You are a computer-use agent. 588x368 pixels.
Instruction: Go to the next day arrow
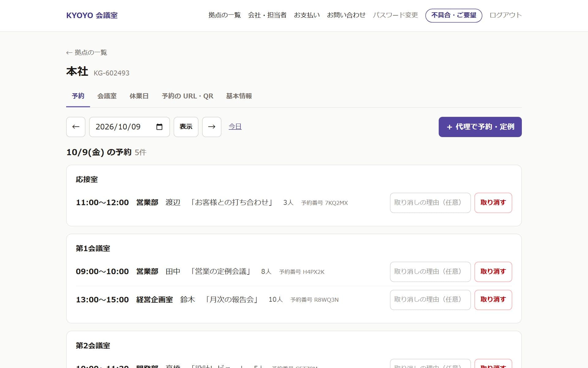212,127
